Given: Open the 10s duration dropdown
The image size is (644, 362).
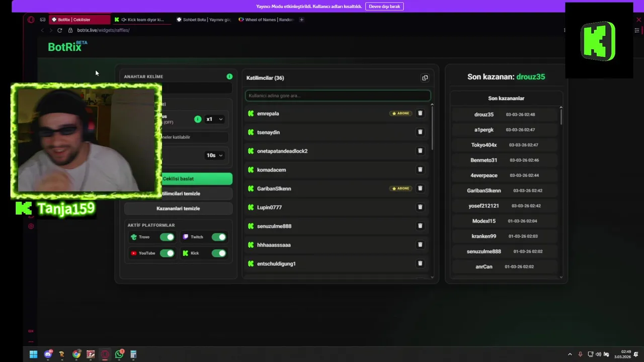Looking at the screenshot, I should pyautogui.click(x=214, y=155).
